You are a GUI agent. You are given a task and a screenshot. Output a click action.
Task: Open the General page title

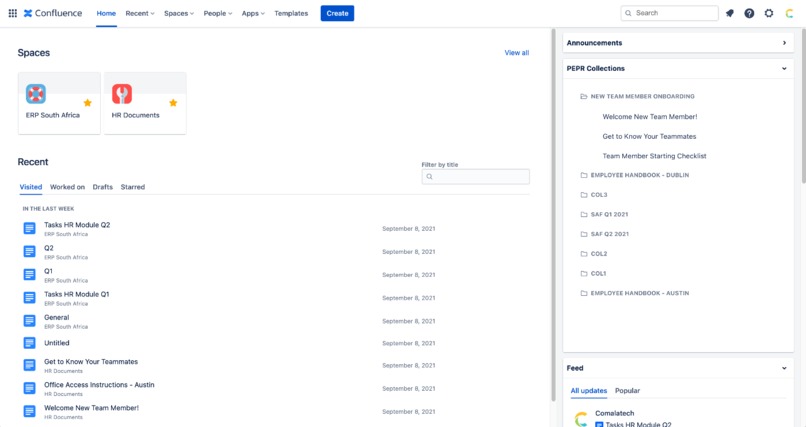[57, 317]
